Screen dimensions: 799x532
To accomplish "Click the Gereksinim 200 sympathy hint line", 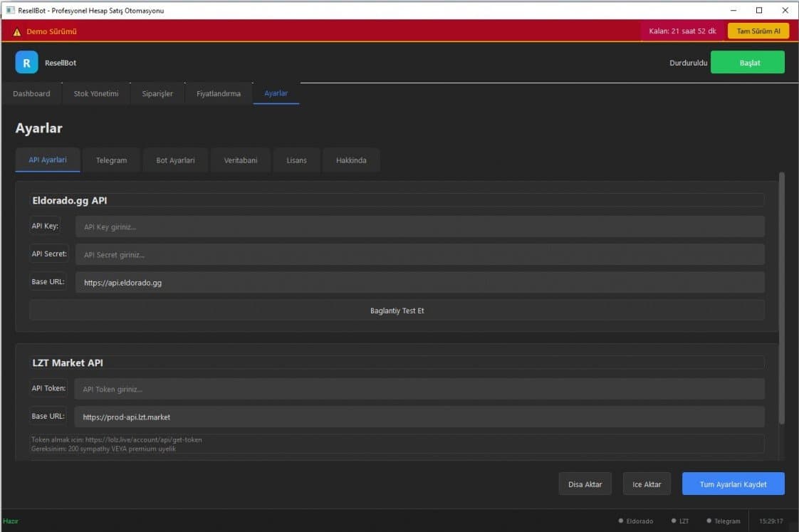I will click(x=103, y=449).
